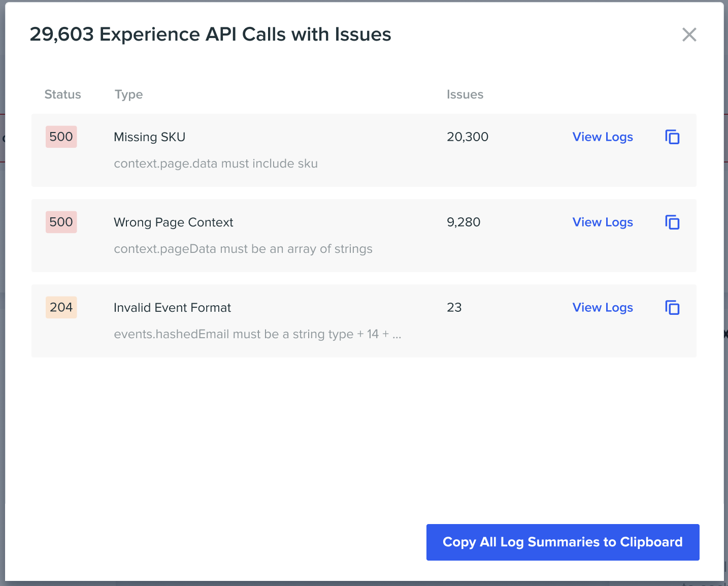Click the truncated events.hashedEmail description text
Viewport: 728px width, 586px height.
click(x=258, y=334)
